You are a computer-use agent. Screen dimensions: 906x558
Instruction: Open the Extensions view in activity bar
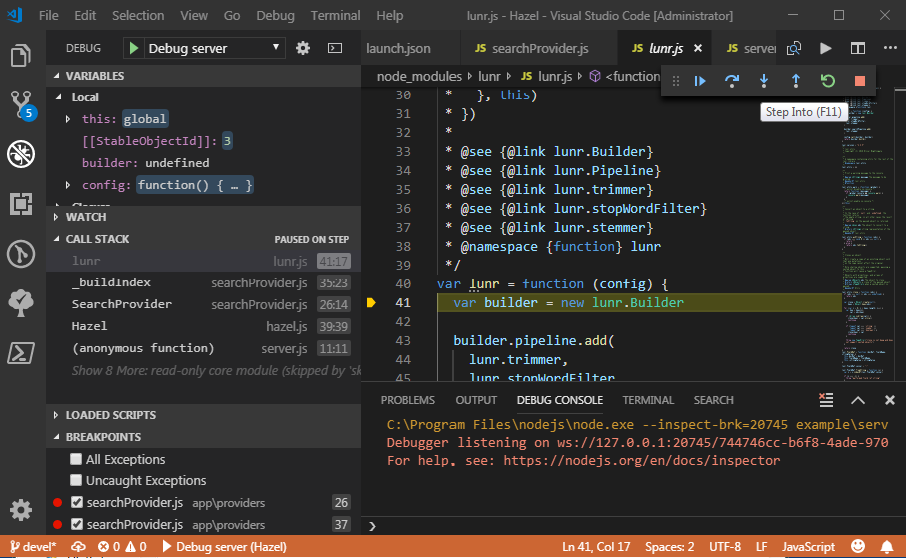click(21, 204)
